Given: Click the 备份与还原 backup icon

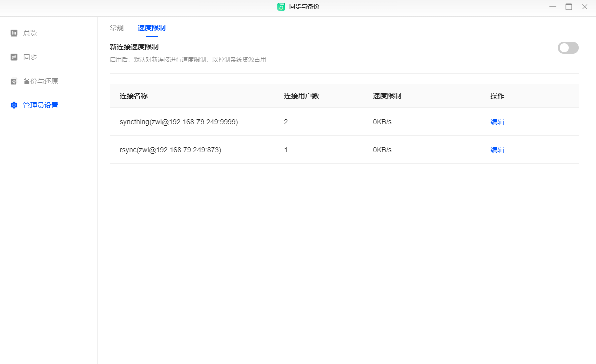Looking at the screenshot, I should 14,81.
